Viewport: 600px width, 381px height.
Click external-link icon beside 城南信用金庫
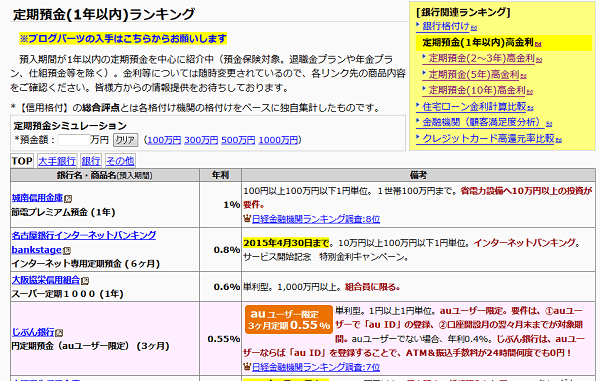[x=68, y=199]
